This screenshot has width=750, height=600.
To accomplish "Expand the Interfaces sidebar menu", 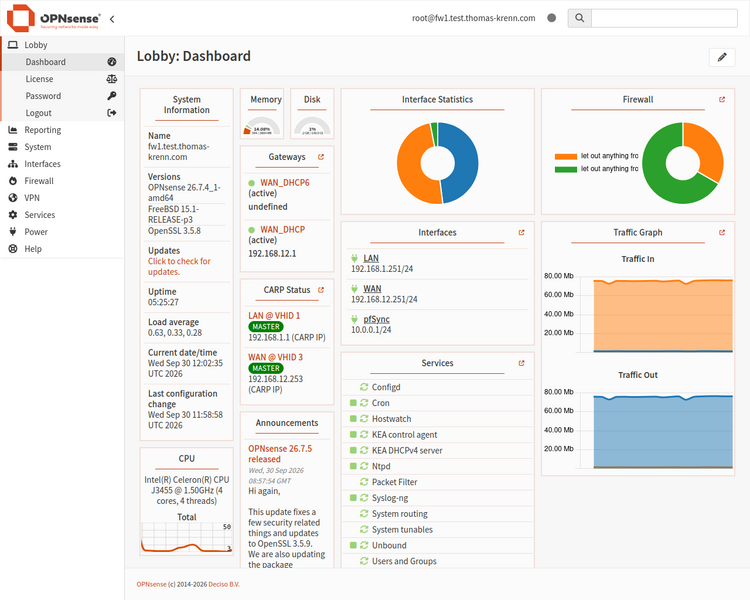I will pos(62,164).
